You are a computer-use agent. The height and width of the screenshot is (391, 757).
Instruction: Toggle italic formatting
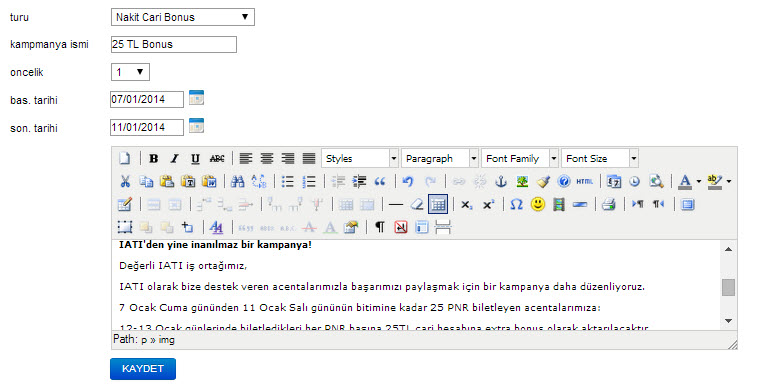(174, 158)
